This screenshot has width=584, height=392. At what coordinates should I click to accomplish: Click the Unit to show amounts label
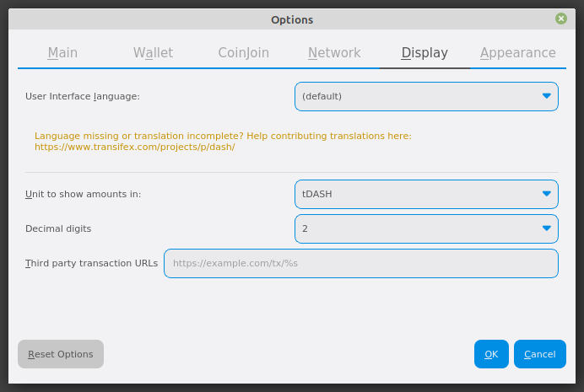(84, 194)
